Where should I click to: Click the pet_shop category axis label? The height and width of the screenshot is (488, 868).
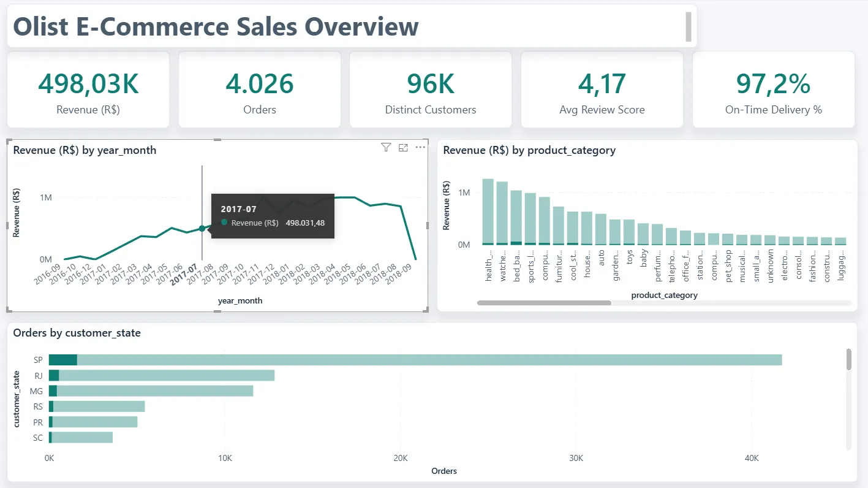pyautogui.click(x=728, y=265)
